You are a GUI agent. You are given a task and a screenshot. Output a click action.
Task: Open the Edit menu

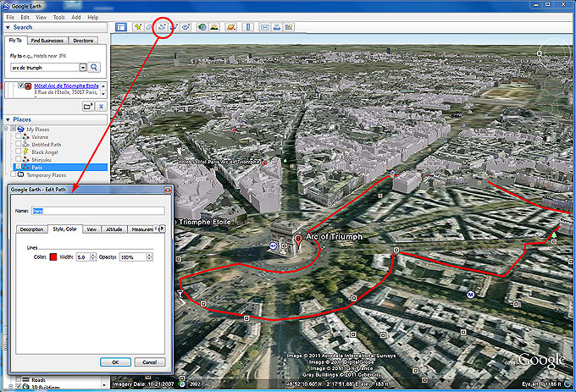[x=25, y=17]
